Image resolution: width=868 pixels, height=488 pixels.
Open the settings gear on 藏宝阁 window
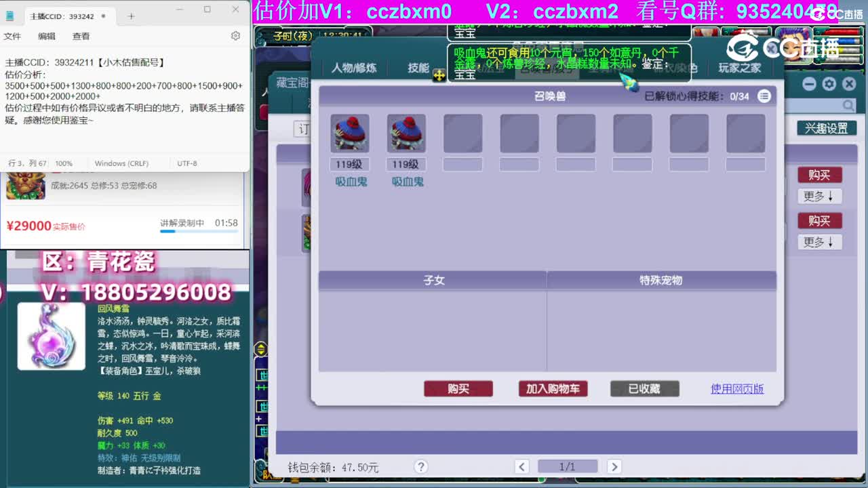[829, 84]
